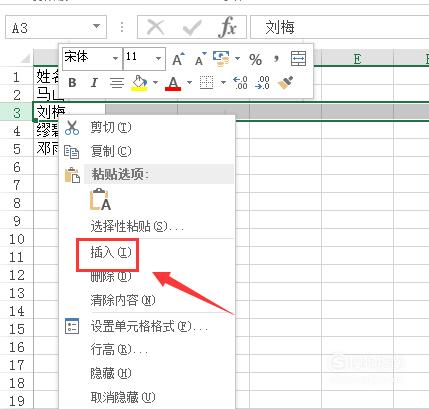Click the format cells icon

72,326
